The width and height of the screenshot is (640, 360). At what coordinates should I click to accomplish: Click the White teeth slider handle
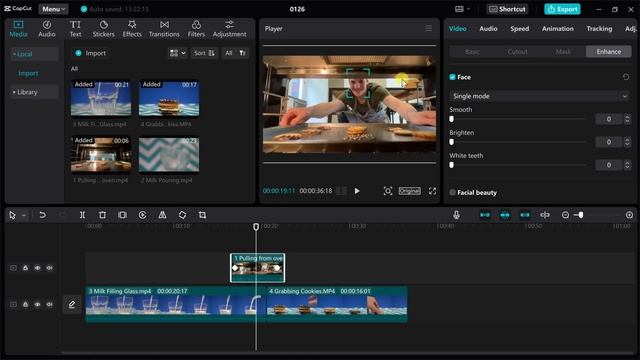pos(451,164)
